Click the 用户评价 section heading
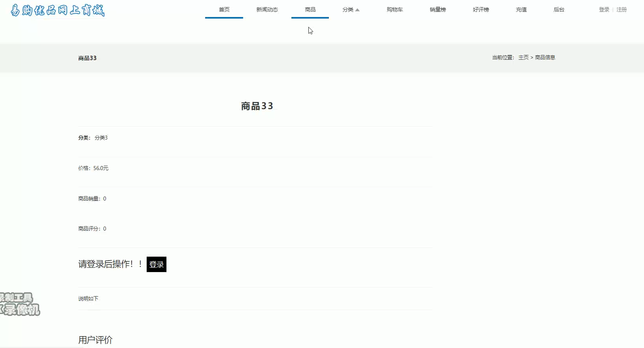Viewport: 644px width, 348px height. 95,340
